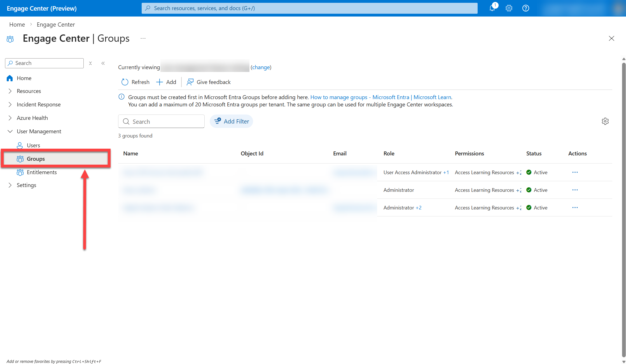The height and width of the screenshot is (364, 626).
Task: Click '3 groups found' text
Action: click(x=135, y=136)
